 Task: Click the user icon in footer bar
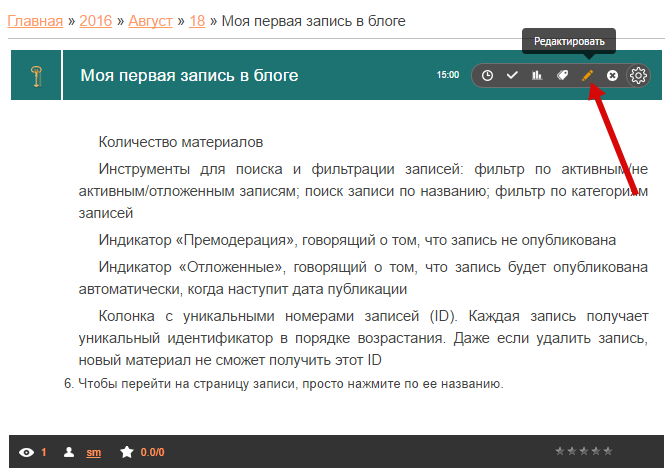point(69,452)
